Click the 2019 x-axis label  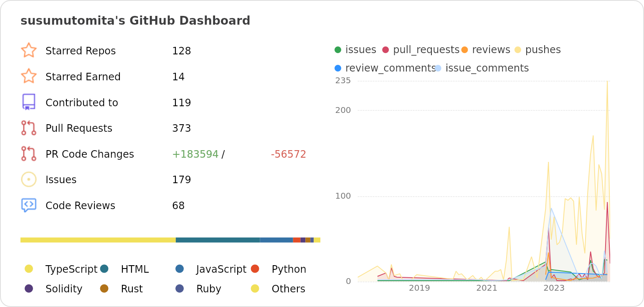tap(419, 288)
